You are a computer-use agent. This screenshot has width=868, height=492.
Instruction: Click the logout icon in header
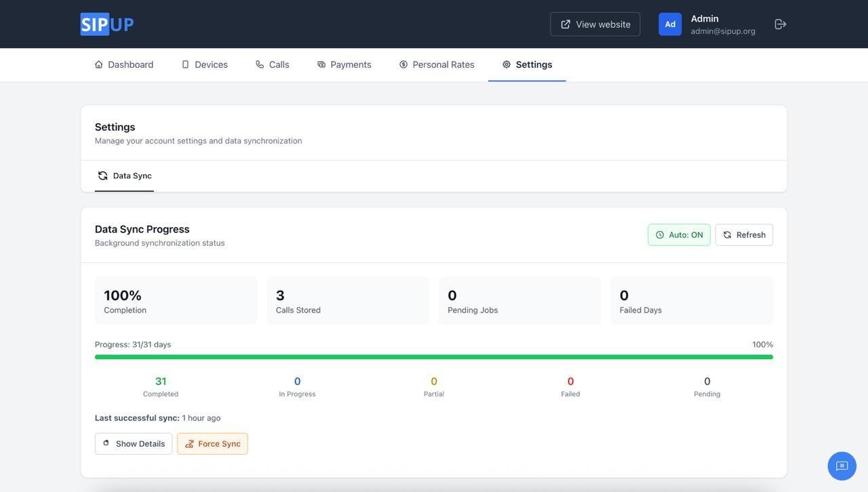[781, 24]
